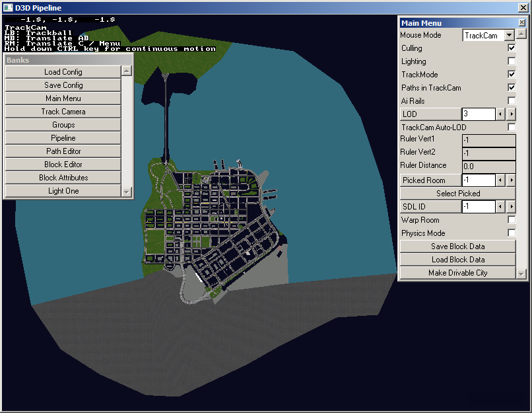Click the Picked Room value field
532x413 pixels.
479,180
